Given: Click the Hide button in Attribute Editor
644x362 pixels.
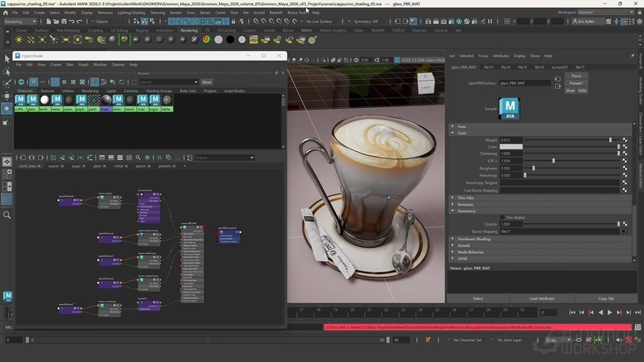Looking at the screenshot, I should 582,90.
